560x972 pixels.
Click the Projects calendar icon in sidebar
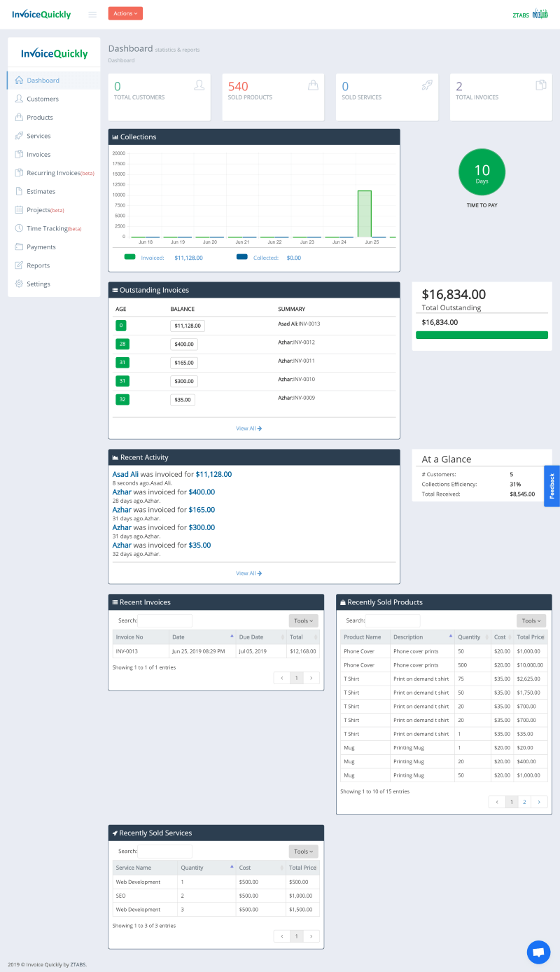(x=20, y=209)
